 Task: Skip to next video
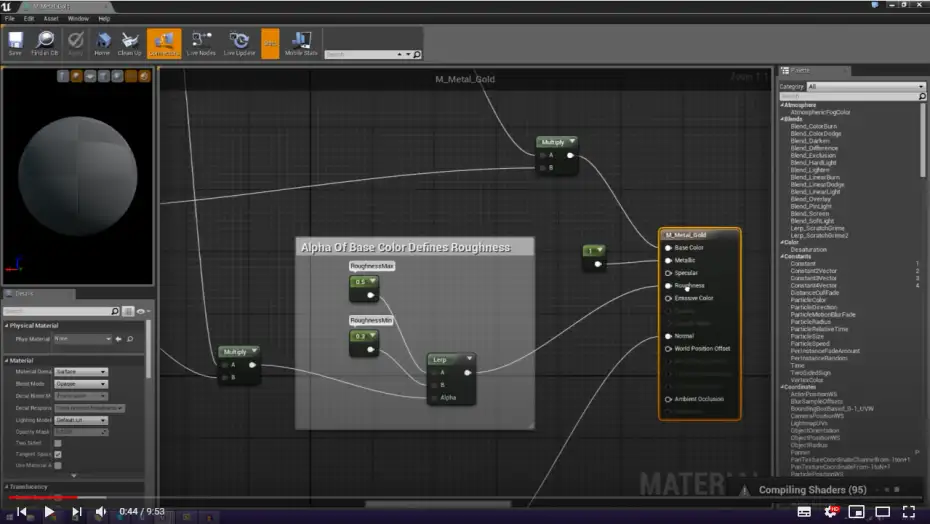tap(77, 512)
